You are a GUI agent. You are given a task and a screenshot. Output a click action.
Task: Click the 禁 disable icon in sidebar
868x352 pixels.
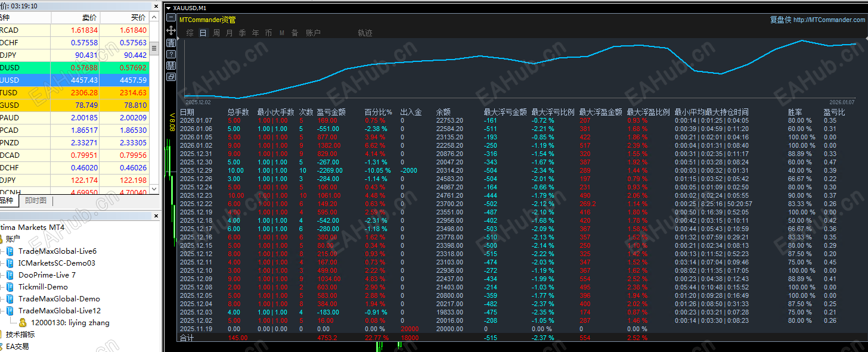pos(171,65)
